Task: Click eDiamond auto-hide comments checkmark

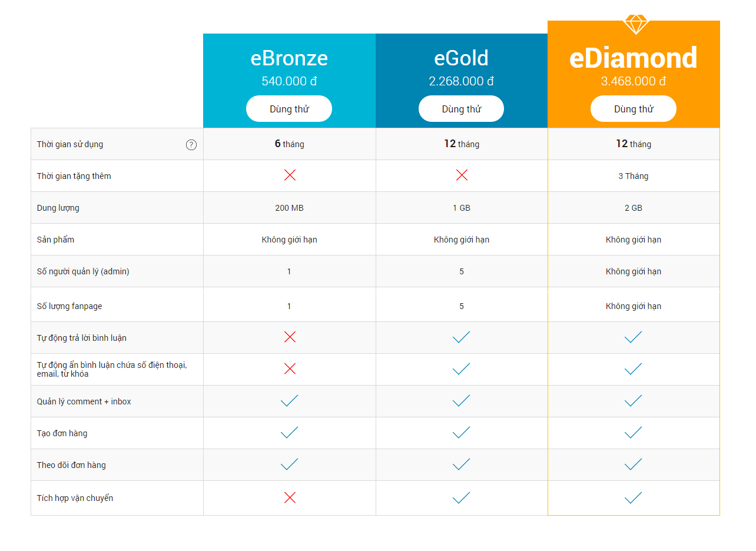Action: coord(634,369)
